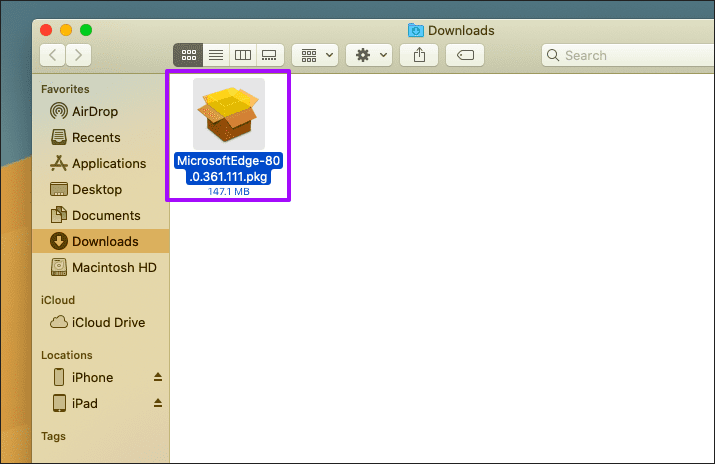Screen dimensions: 715x464
Task: Open the group-by arrangement dropdown
Action: [315, 55]
